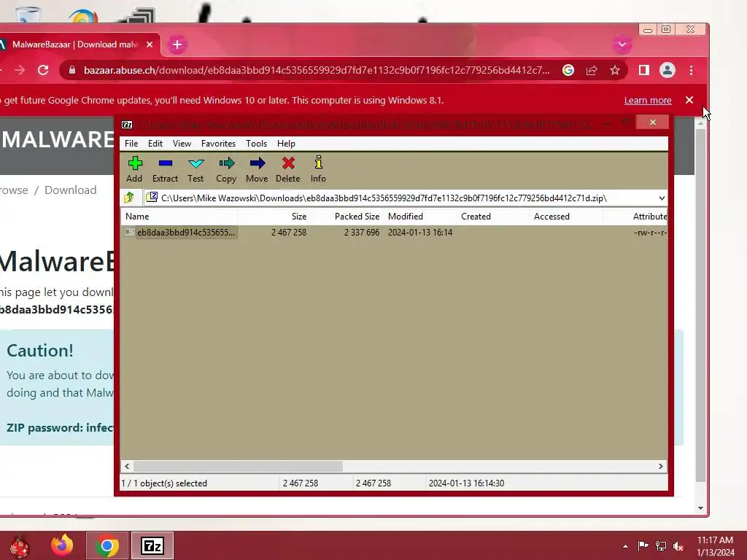Open the Chrome profile avatar
Image resolution: width=747 pixels, height=560 pixels.
pyautogui.click(x=667, y=71)
